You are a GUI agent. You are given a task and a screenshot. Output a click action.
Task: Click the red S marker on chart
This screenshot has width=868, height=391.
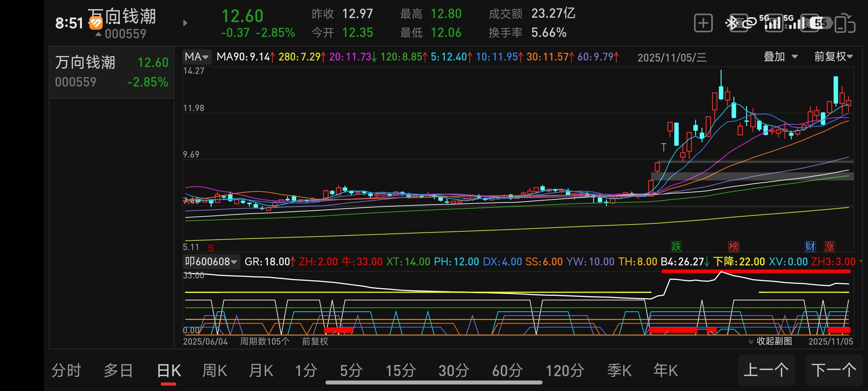[211, 248]
